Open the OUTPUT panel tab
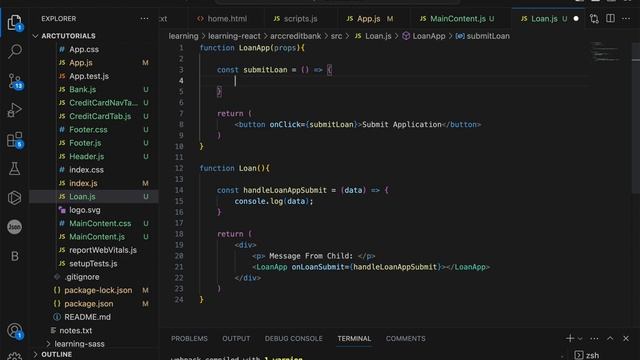This screenshot has width=640, height=360. pos(236,339)
